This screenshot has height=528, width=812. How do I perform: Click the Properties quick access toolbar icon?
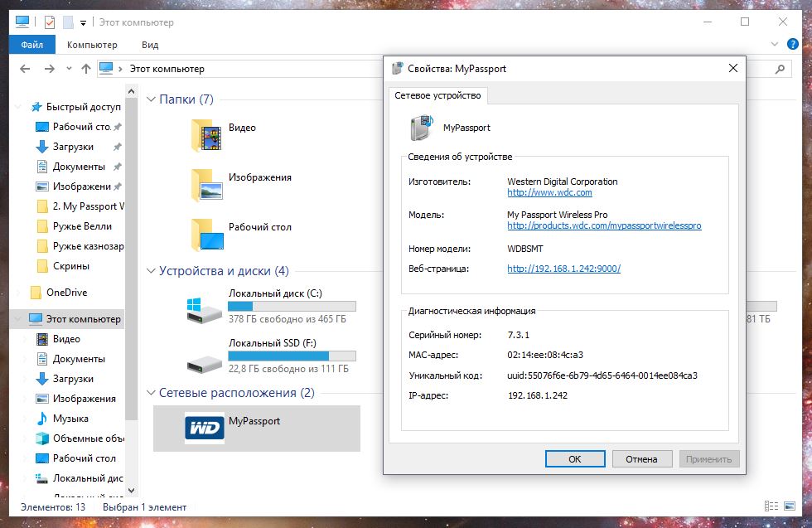click(x=50, y=22)
